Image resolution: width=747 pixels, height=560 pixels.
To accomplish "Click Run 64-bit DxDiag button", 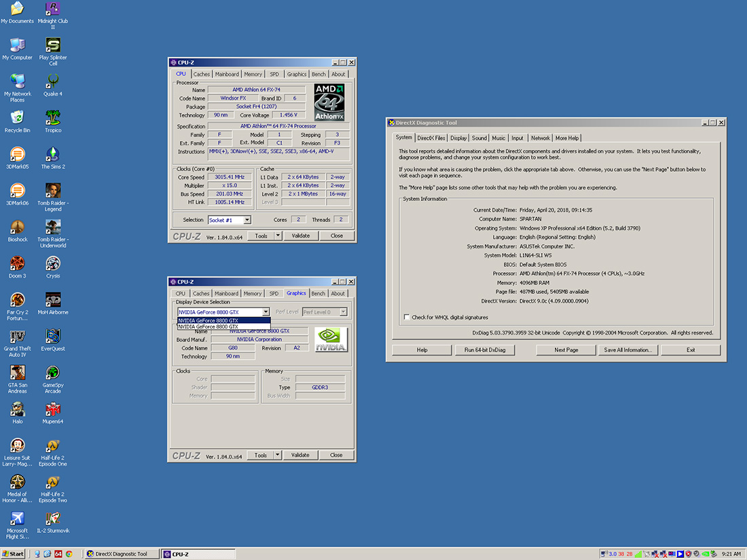I will (x=485, y=350).
